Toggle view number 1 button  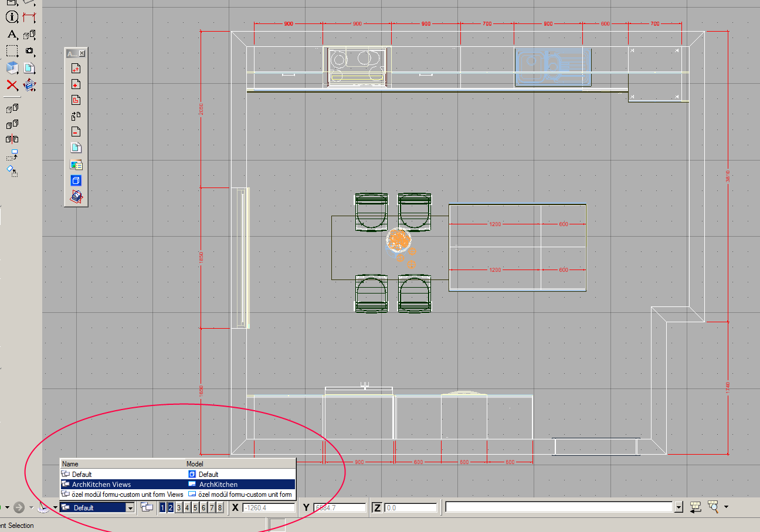(162, 507)
